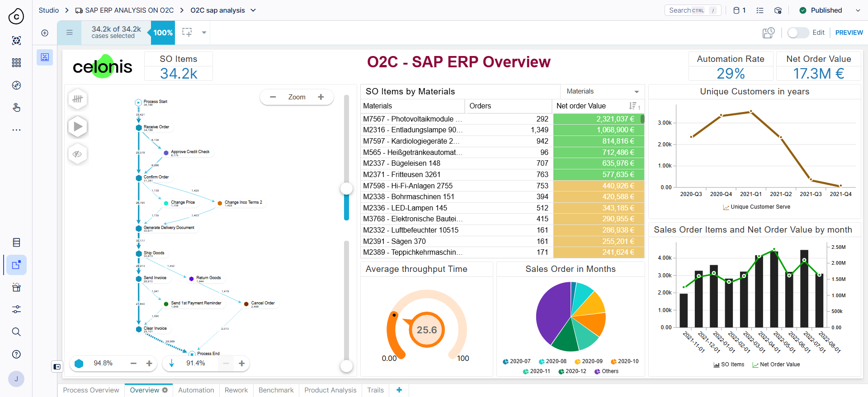Click the materials table scrollbar thumb
The width and height of the screenshot is (868, 397).
point(642,119)
